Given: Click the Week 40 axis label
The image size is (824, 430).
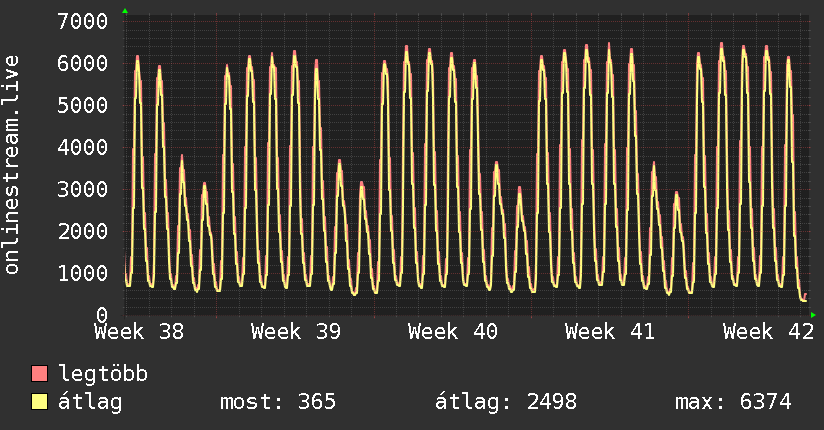Looking at the screenshot, I should click(453, 332).
